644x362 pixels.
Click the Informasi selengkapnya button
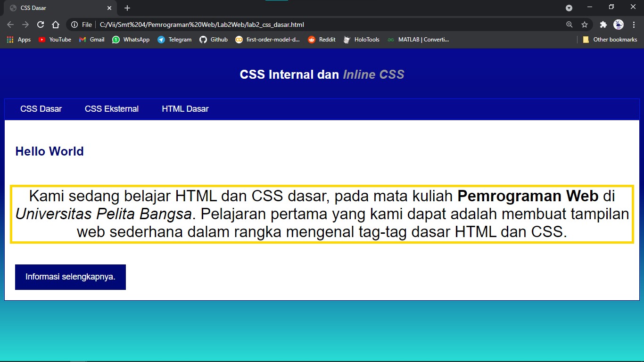coord(70,277)
